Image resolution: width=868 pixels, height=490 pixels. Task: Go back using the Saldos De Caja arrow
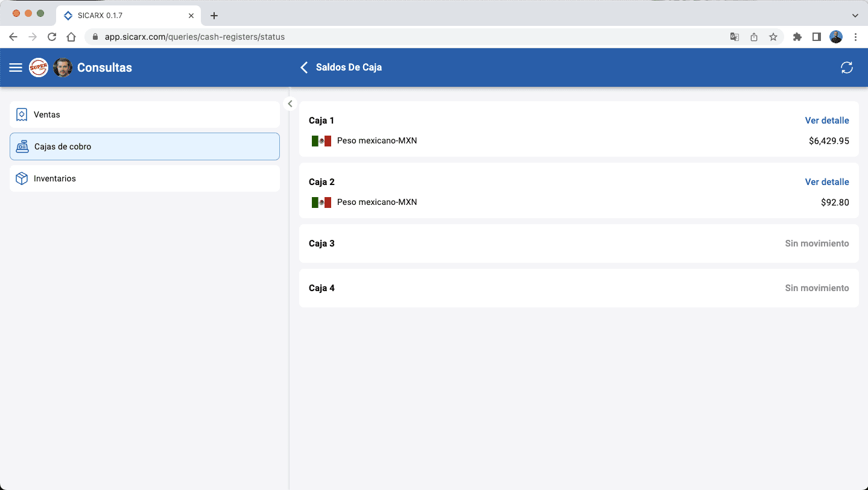click(x=304, y=68)
